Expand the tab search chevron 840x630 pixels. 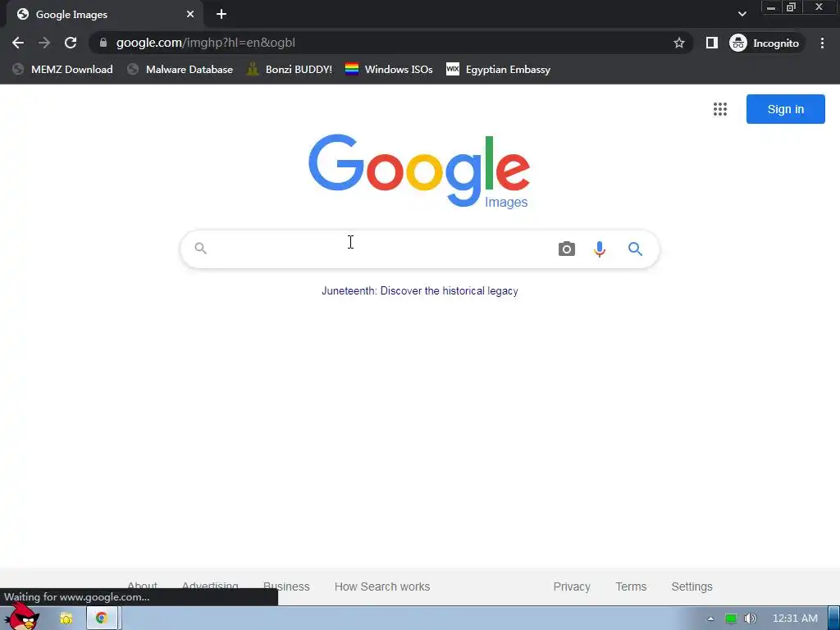click(x=742, y=15)
